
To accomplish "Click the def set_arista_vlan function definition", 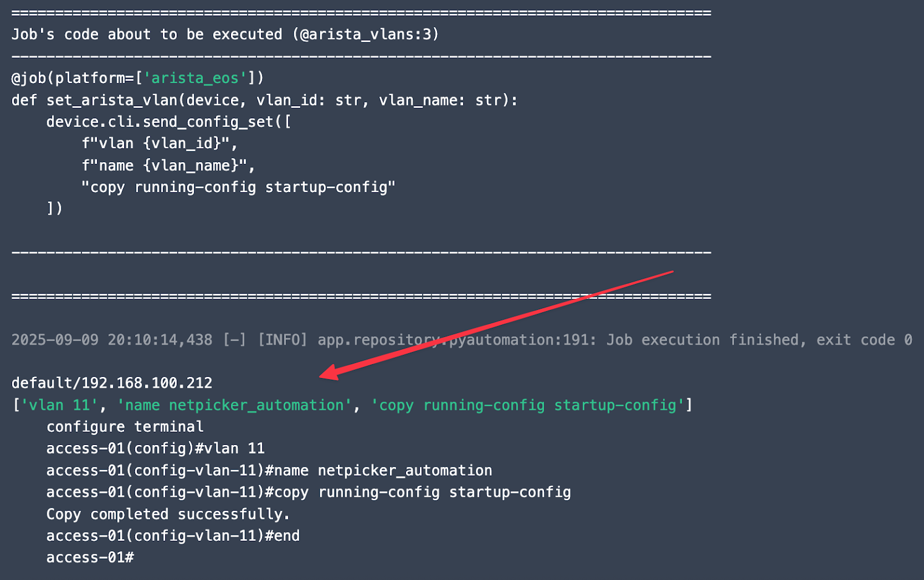I will (264, 100).
